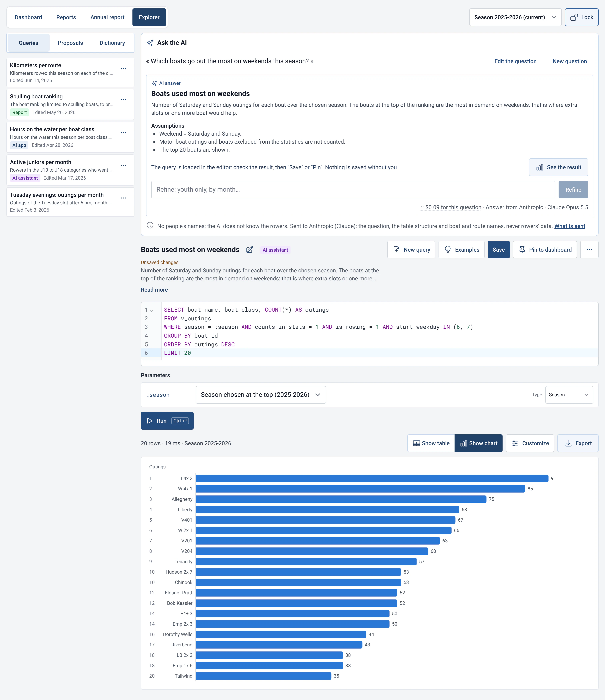The image size is (605, 700).
Task: Open Customize chart settings
Action: click(x=530, y=443)
